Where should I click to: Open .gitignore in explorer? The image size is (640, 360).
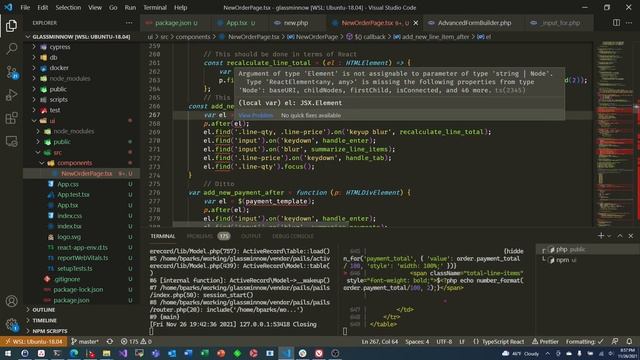coord(67,279)
